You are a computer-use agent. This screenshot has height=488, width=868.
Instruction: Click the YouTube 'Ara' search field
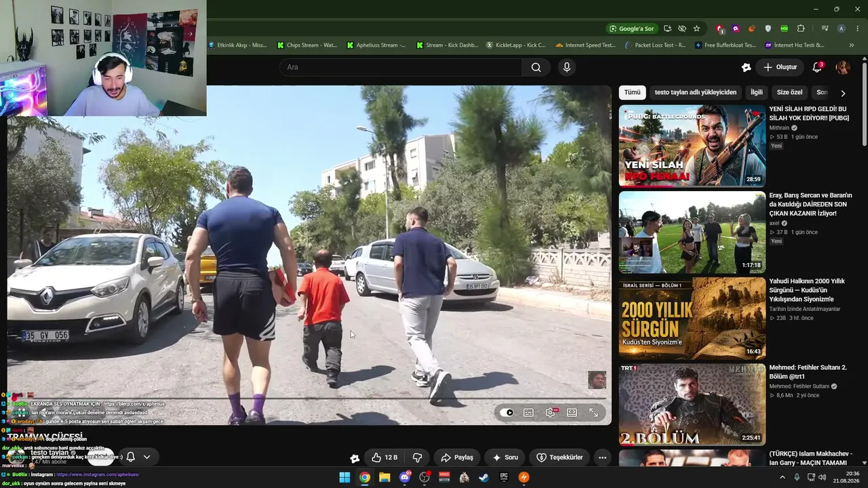pyautogui.click(x=400, y=67)
